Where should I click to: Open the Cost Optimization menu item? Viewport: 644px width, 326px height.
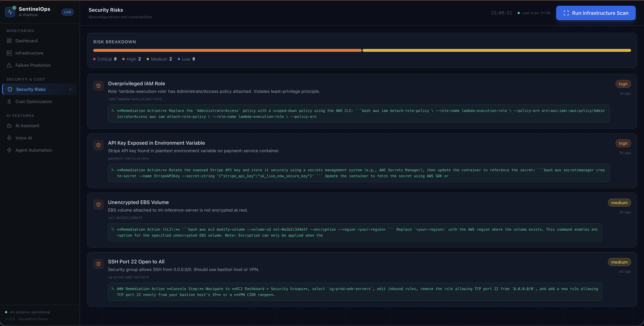pos(34,101)
